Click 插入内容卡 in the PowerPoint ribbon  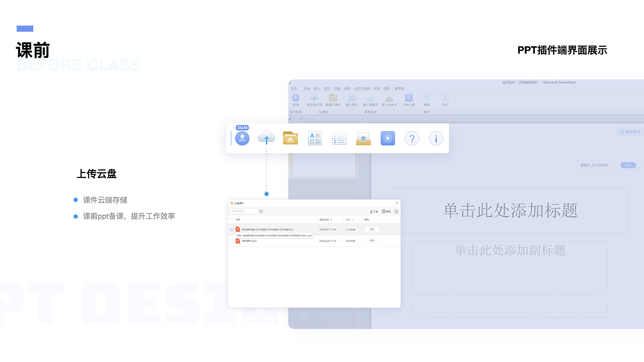(389, 101)
